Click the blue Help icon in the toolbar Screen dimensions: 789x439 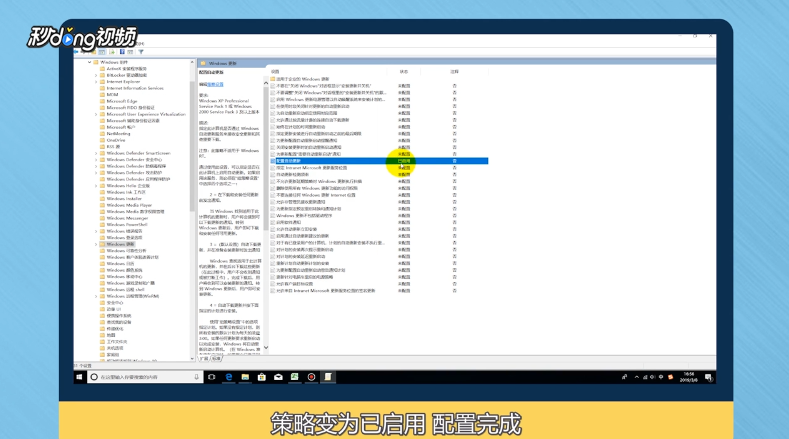click(122, 52)
